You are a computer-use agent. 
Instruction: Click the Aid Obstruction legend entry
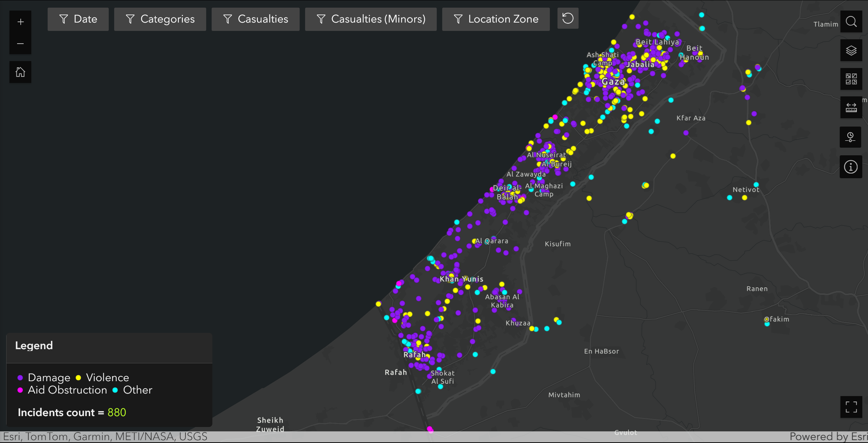62,390
